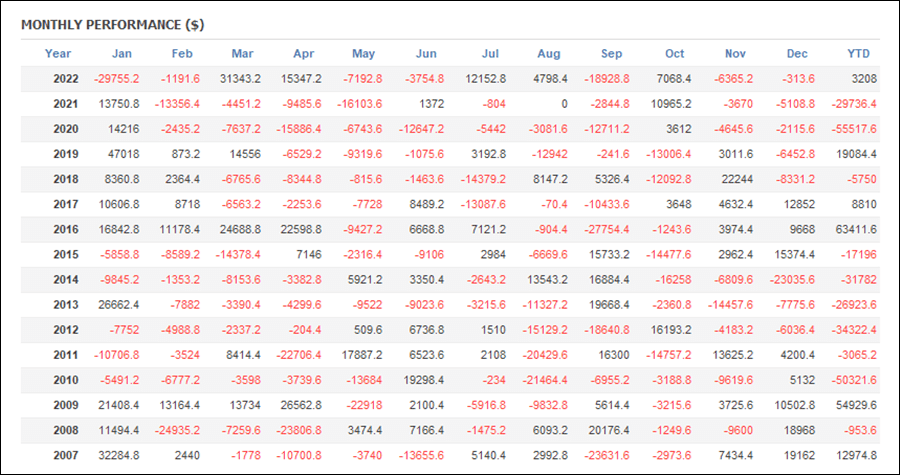Screen dimensions: 900x475
Task: Click the Sep column header
Action: [611, 54]
